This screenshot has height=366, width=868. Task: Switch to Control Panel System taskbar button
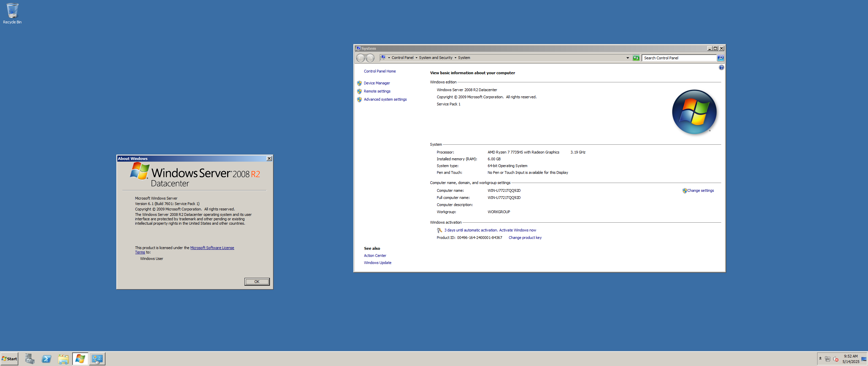tap(97, 359)
